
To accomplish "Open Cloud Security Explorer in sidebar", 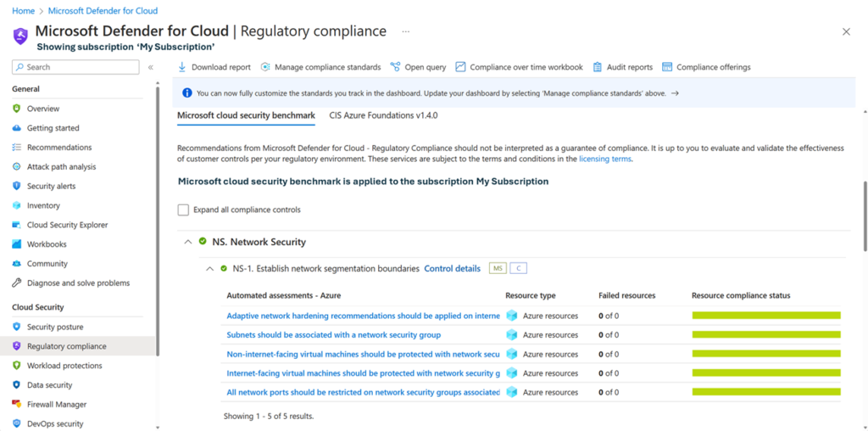I will click(67, 225).
